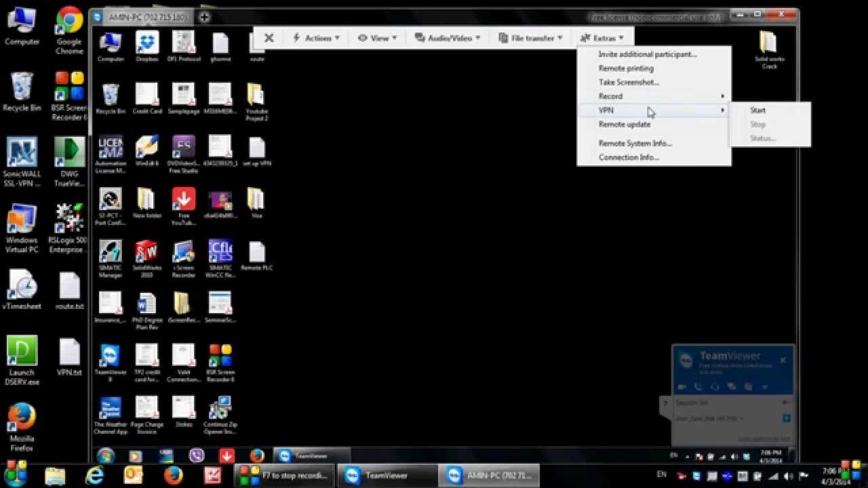Viewport: 868px width, 488px height.
Task: Select the VPN menu entry
Action: tap(654, 110)
